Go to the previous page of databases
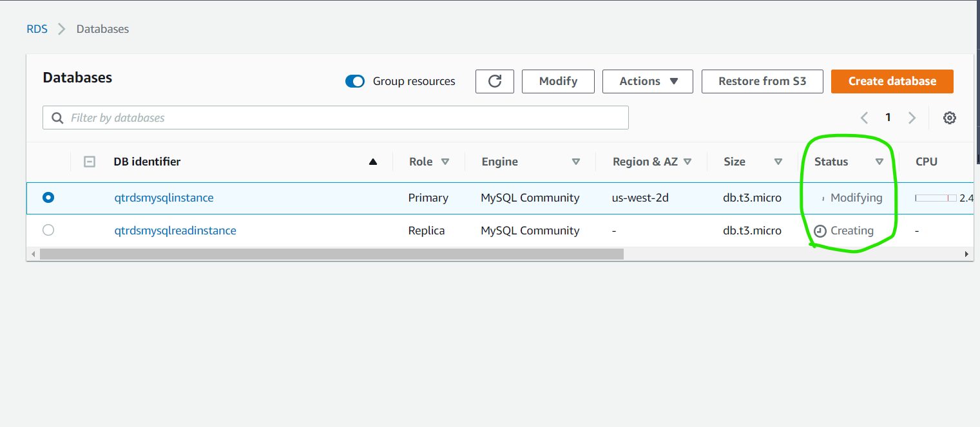The image size is (980, 427). (x=864, y=117)
